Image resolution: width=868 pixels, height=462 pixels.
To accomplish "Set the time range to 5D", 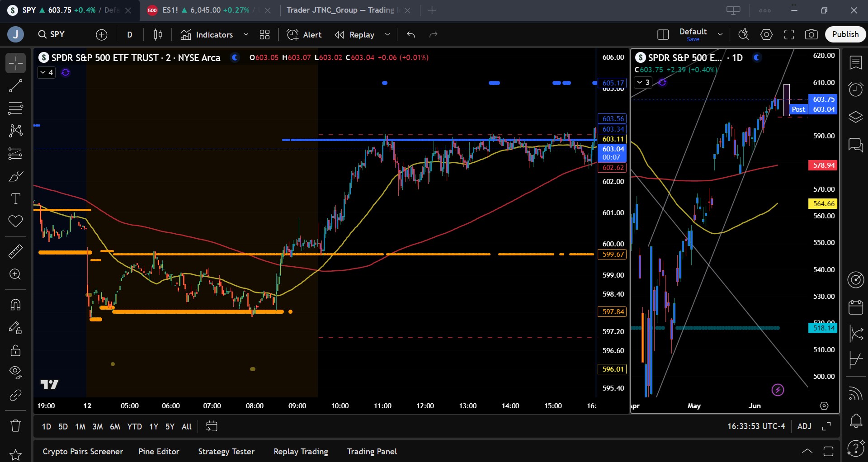I will (63, 426).
